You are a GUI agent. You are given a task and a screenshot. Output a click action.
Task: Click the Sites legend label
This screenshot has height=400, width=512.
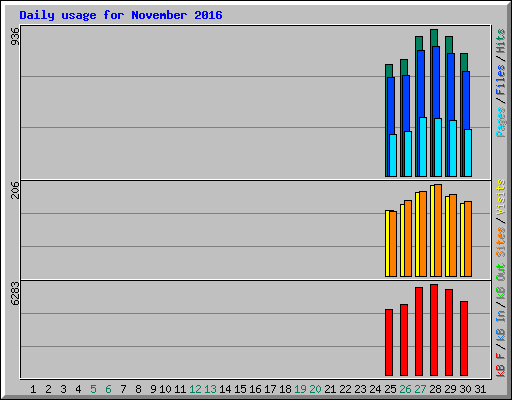click(501, 242)
